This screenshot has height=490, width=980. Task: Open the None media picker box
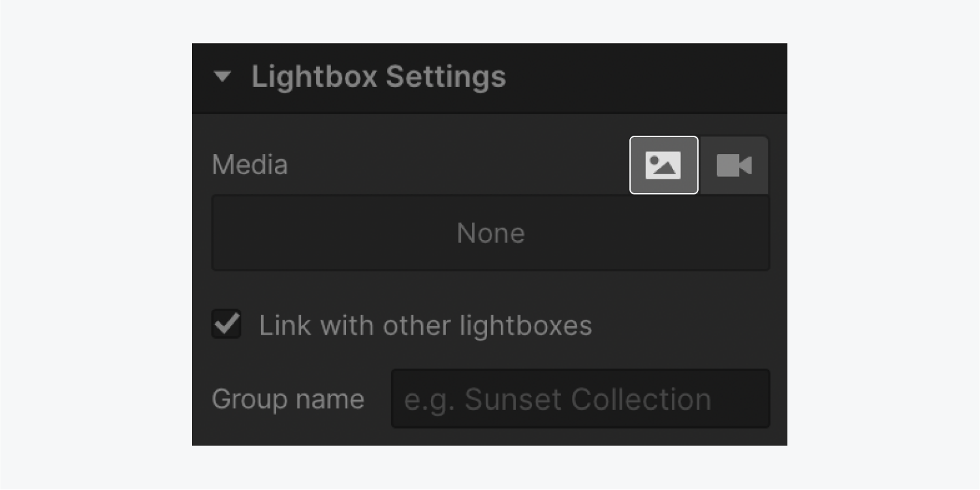(x=491, y=233)
